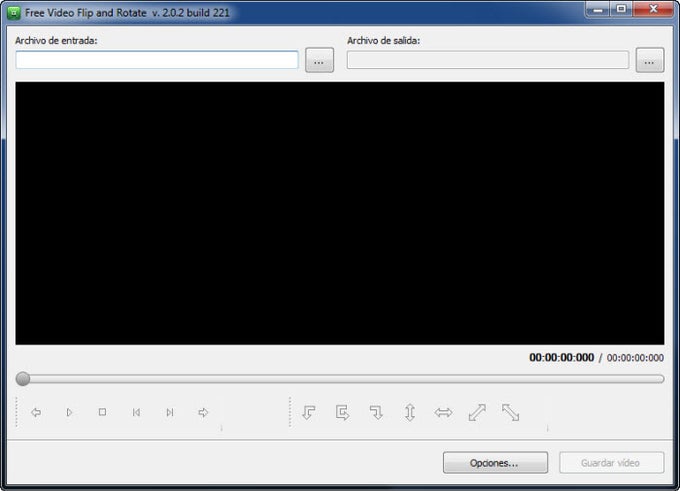Minimize the Free Video Flip and Rotate window
The height and width of the screenshot is (491, 680).
[598, 9]
